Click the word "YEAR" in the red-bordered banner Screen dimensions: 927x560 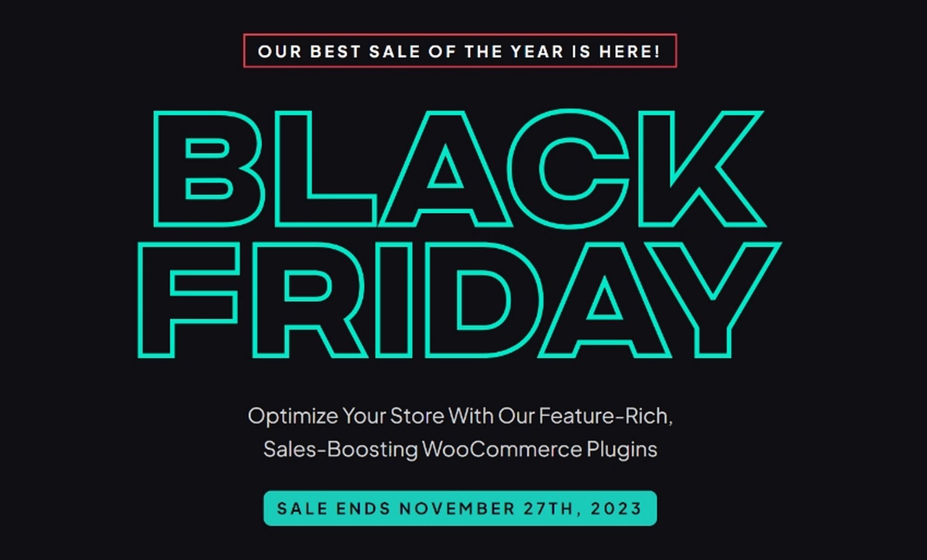[x=537, y=51]
